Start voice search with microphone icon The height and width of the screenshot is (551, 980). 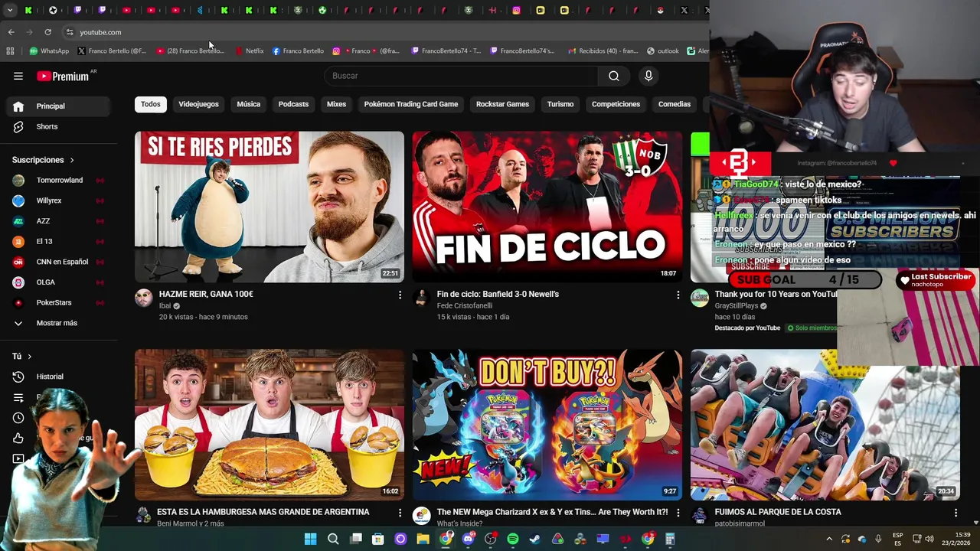click(648, 76)
